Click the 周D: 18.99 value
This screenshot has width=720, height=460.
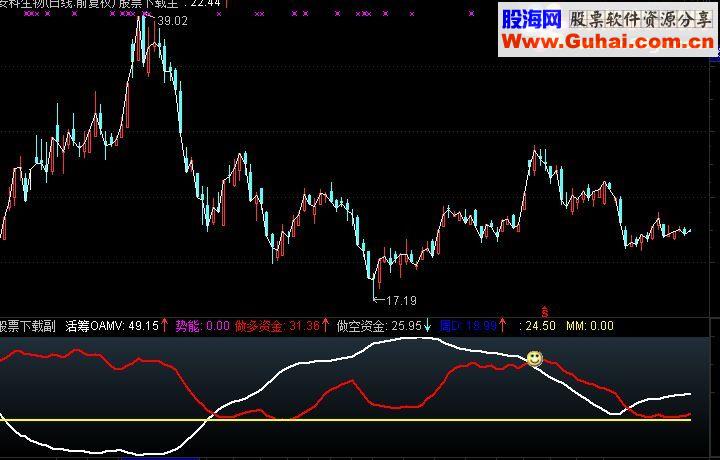(x=468, y=326)
